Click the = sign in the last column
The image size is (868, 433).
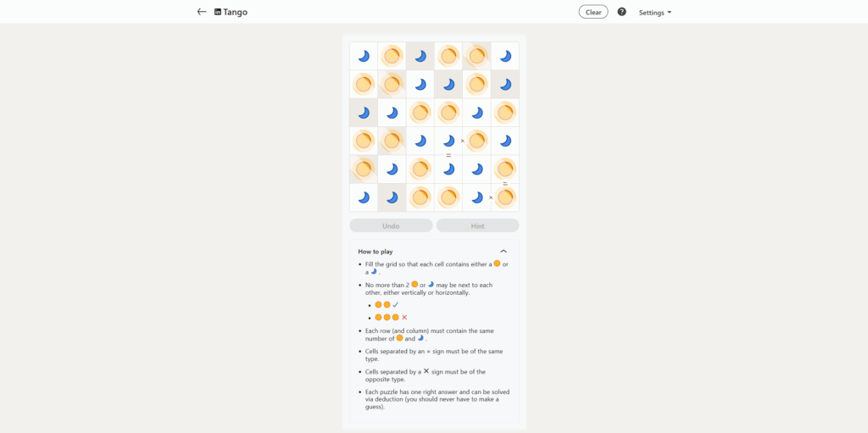pos(505,183)
